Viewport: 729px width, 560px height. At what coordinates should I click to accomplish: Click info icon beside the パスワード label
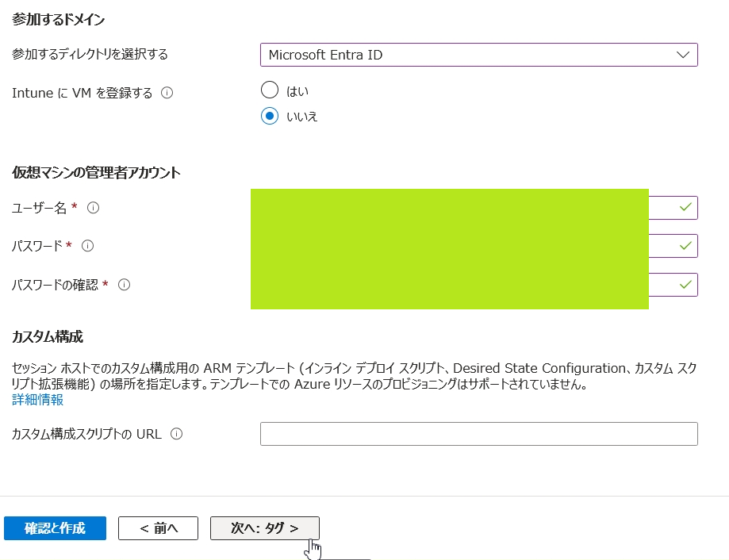[x=88, y=246]
